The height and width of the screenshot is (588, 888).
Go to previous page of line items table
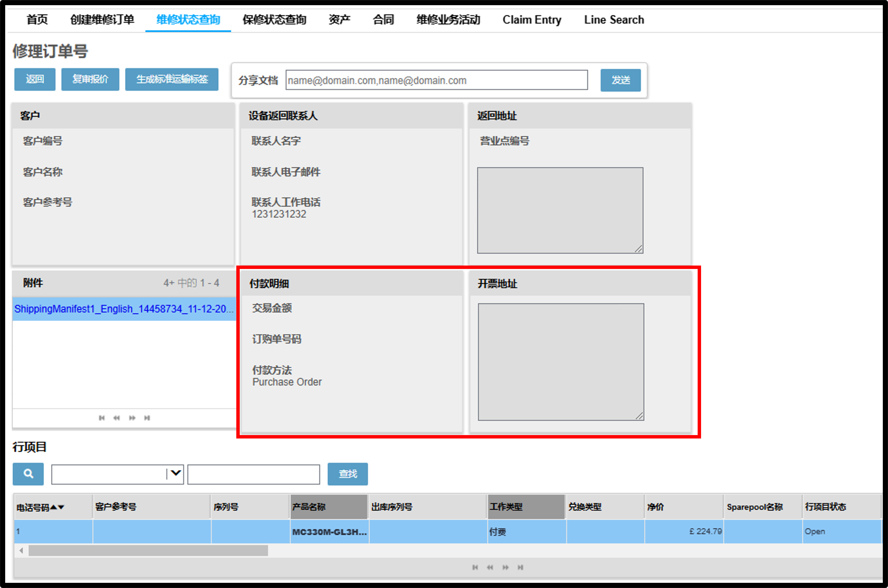pos(490,567)
